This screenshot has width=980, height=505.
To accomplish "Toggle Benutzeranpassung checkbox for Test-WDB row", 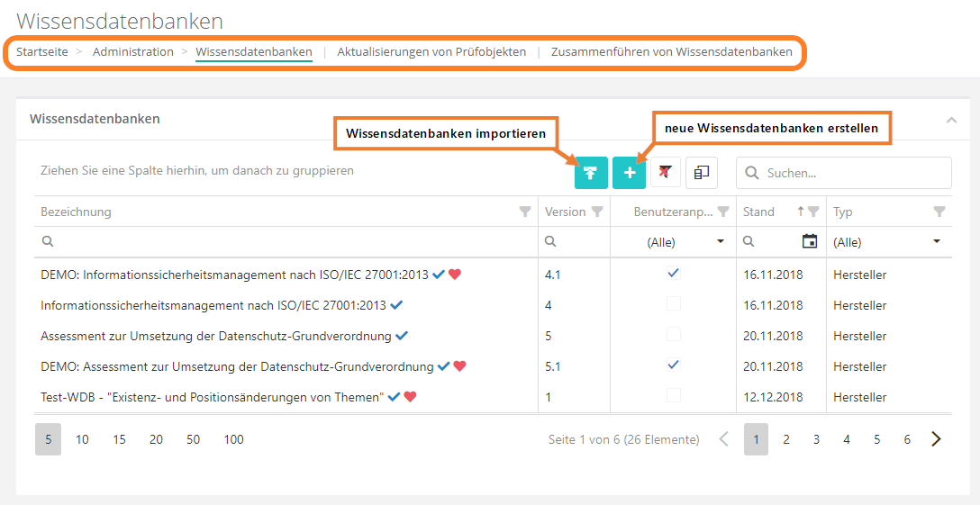I will click(x=673, y=396).
